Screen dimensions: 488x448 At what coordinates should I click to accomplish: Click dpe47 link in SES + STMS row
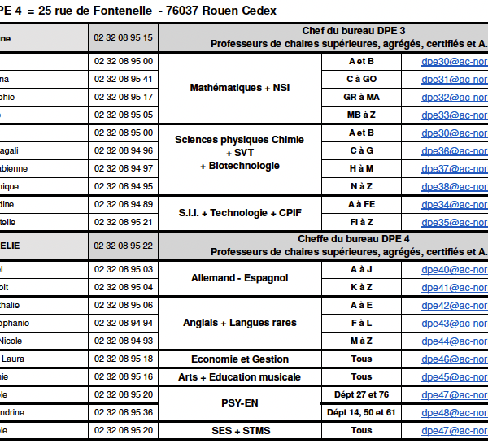tap(455, 431)
